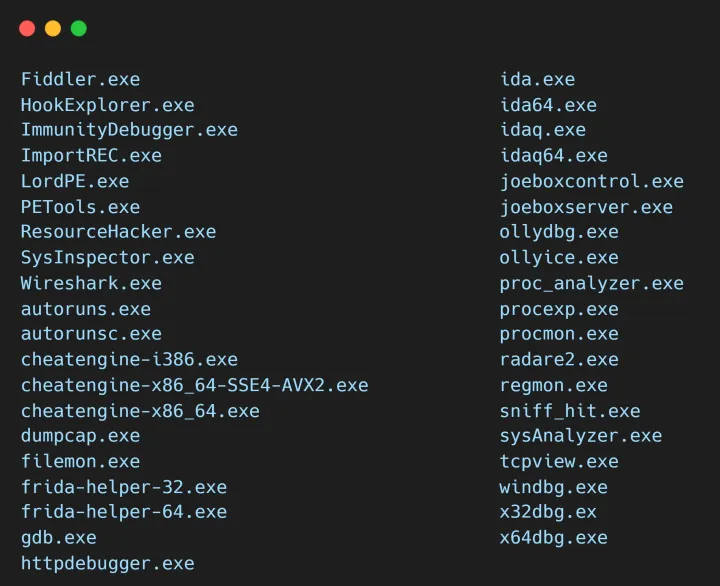
Task: Click on Wireshark.exe text
Action: [x=91, y=283]
